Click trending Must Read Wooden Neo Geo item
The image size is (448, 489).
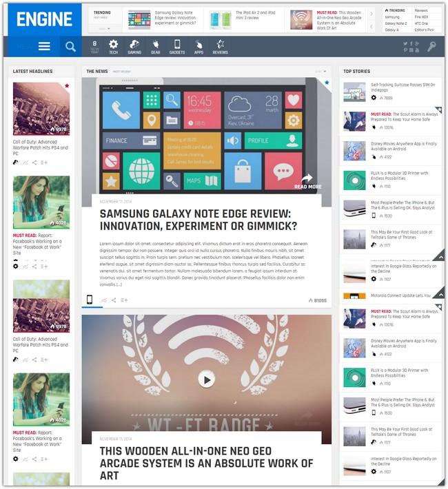pos(339,20)
